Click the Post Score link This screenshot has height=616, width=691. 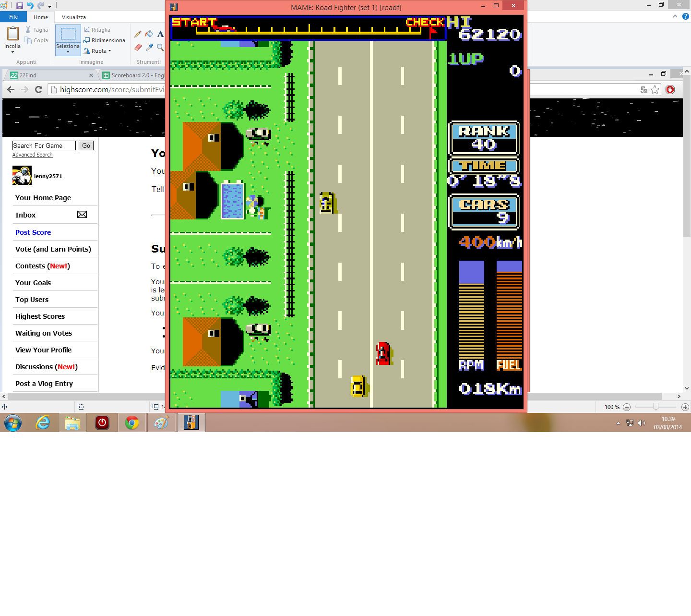point(33,232)
